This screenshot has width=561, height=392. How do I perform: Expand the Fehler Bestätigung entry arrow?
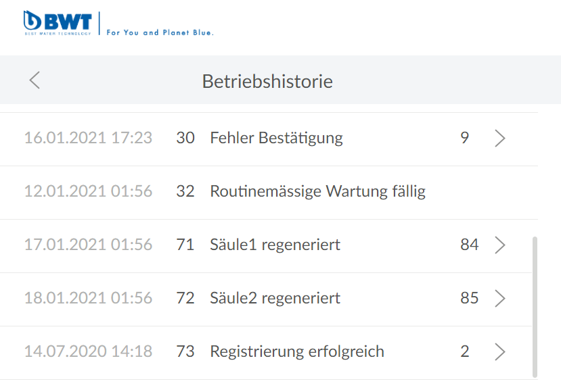500,139
